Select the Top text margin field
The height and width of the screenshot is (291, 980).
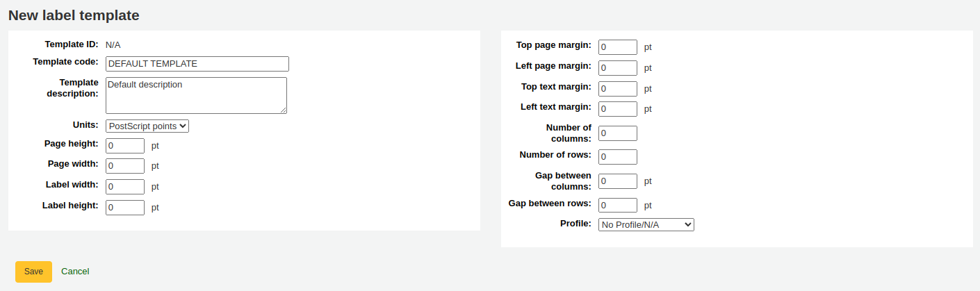[617, 89]
